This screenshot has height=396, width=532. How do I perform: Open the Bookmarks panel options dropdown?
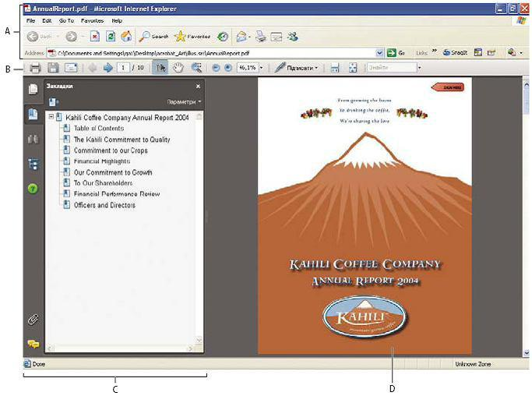[x=184, y=102]
